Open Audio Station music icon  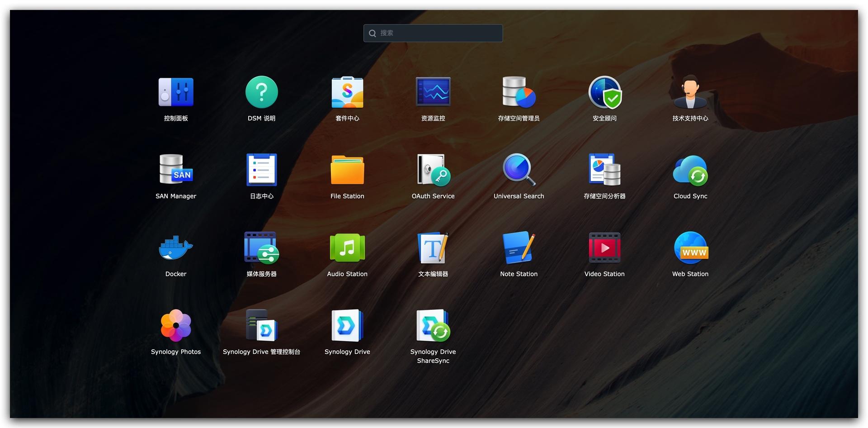click(x=347, y=247)
